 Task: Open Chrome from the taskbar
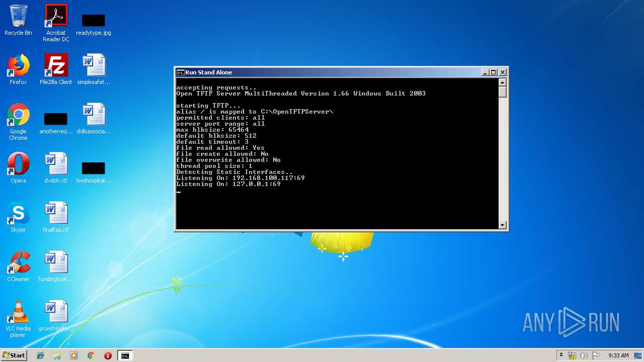pyautogui.click(x=91, y=355)
